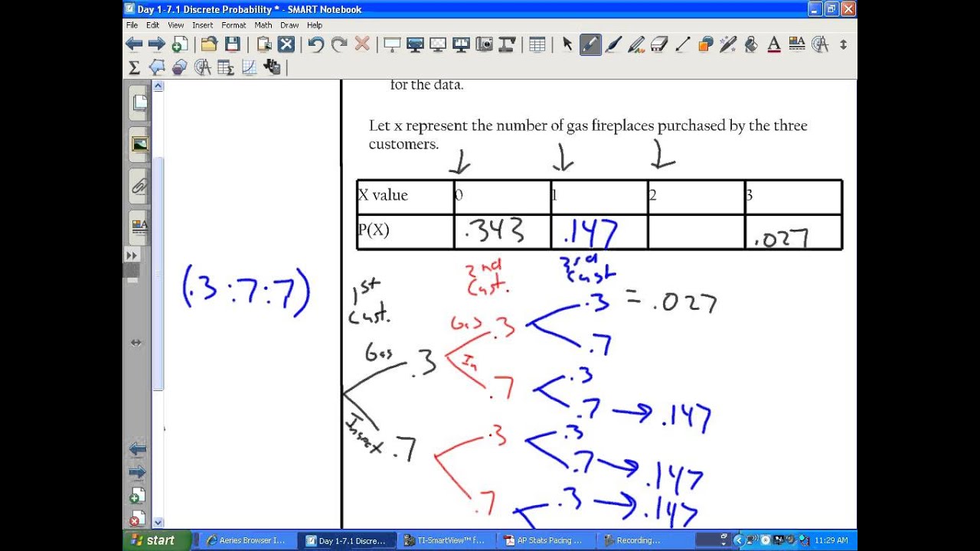This screenshot has width=980, height=551.
Task: Select the Fill paint bucket tool
Action: (751, 44)
